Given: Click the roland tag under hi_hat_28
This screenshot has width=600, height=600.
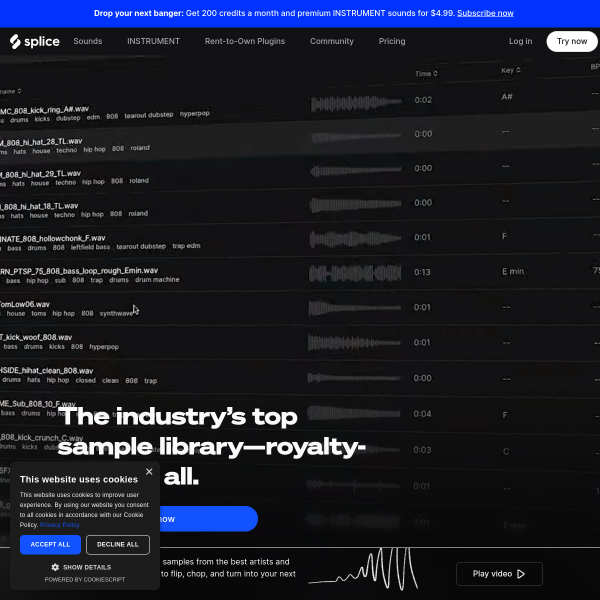Looking at the screenshot, I should tap(140, 148).
